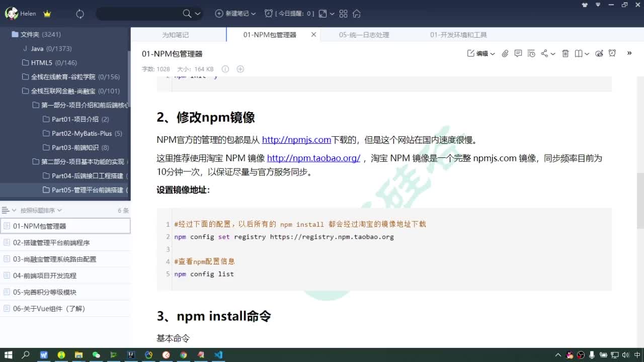Screen dimensions: 644x362
Task: Expand the reading mode dropdown arrow
Action: [587, 54]
